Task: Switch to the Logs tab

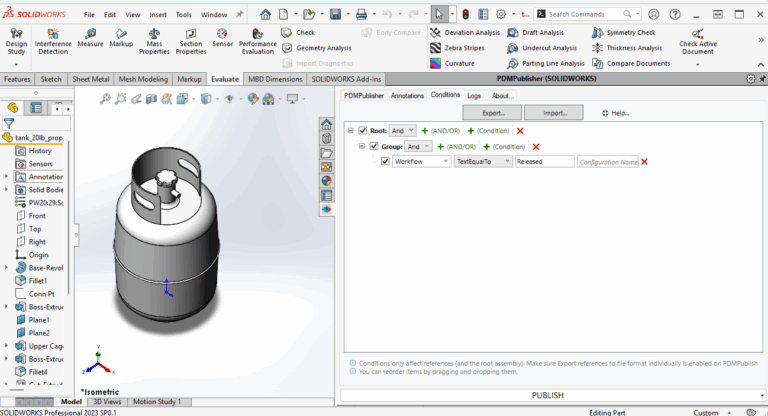Action: coord(474,96)
